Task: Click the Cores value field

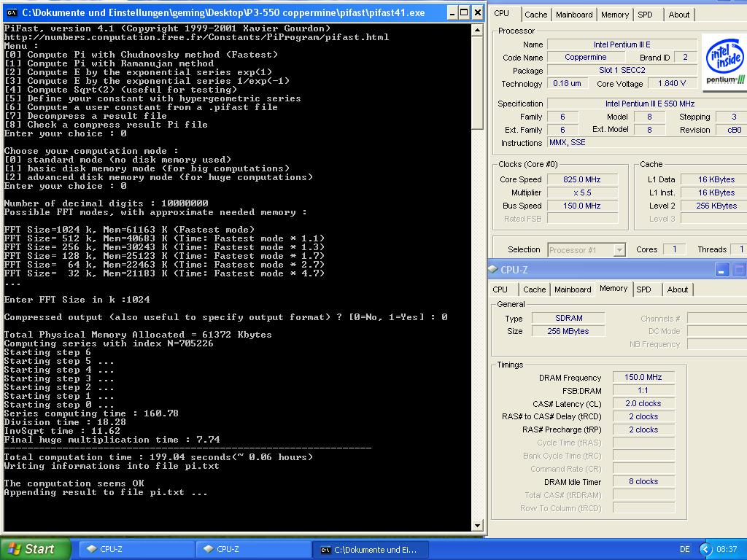Action: click(x=675, y=249)
